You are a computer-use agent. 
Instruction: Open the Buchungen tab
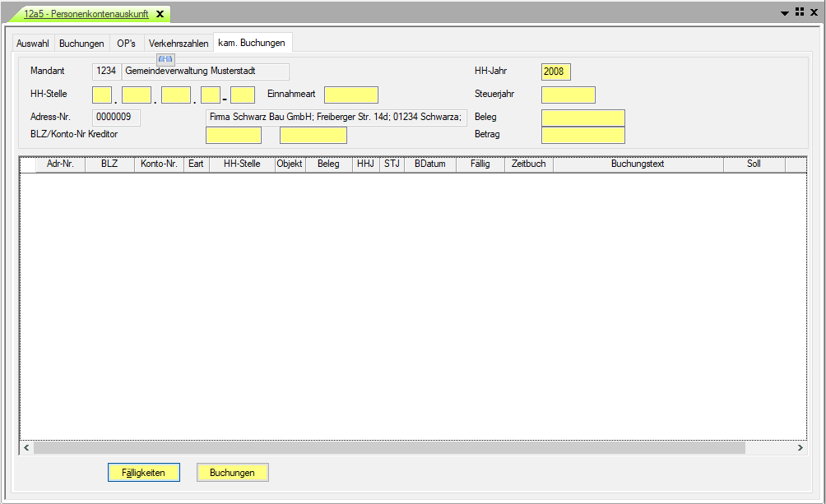tap(81, 44)
